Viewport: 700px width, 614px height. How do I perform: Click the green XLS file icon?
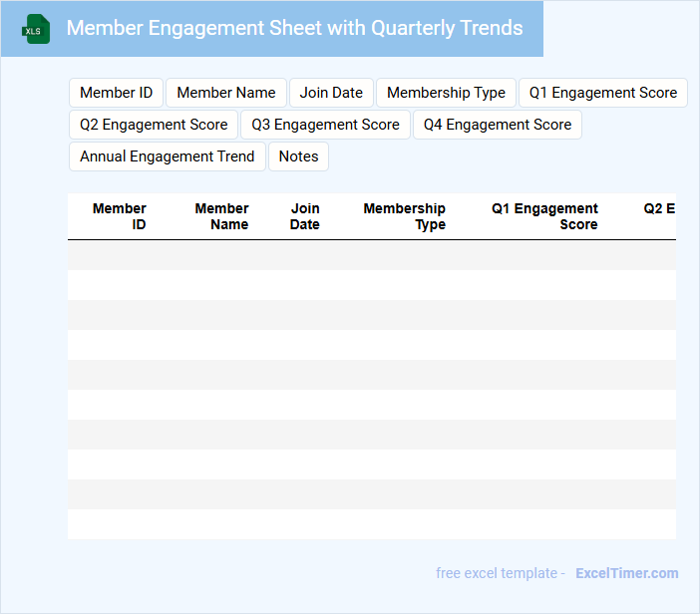coord(36,29)
